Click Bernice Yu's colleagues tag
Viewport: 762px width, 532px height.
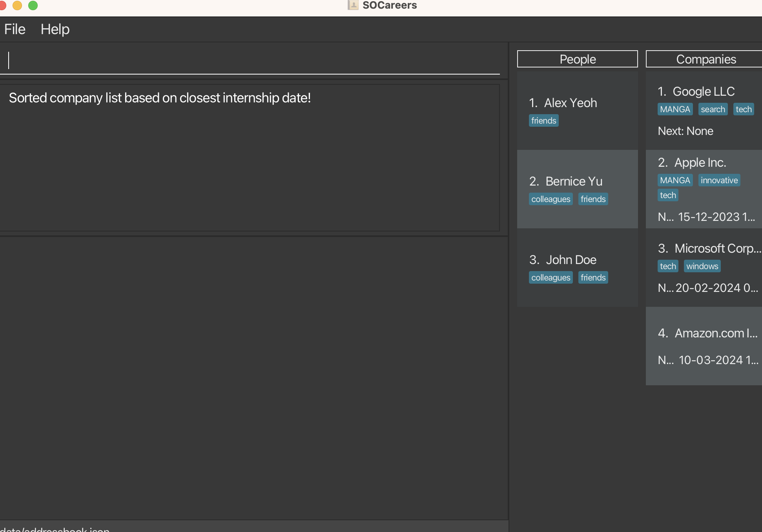[551, 199]
